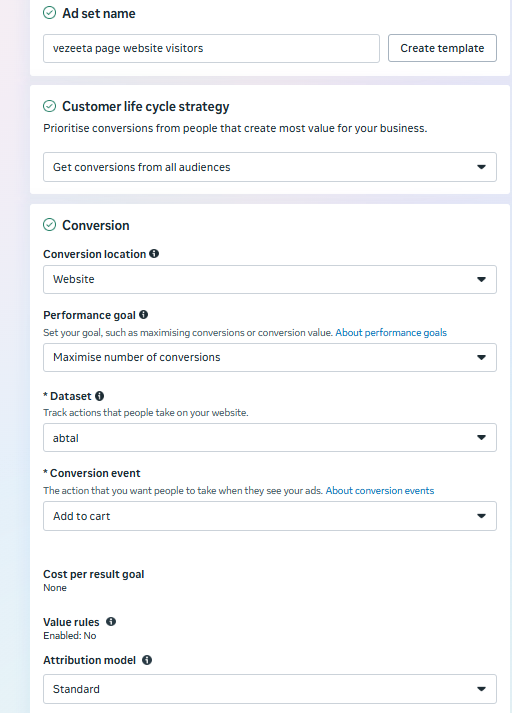Click the Cost per result goal setting
This screenshot has width=512, height=713.
(x=94, y=580)
